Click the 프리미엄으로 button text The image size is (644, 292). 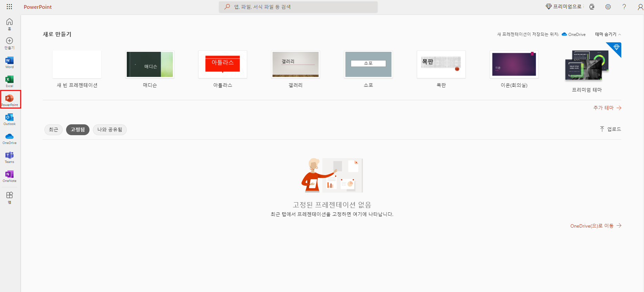(x=567, y=7)
